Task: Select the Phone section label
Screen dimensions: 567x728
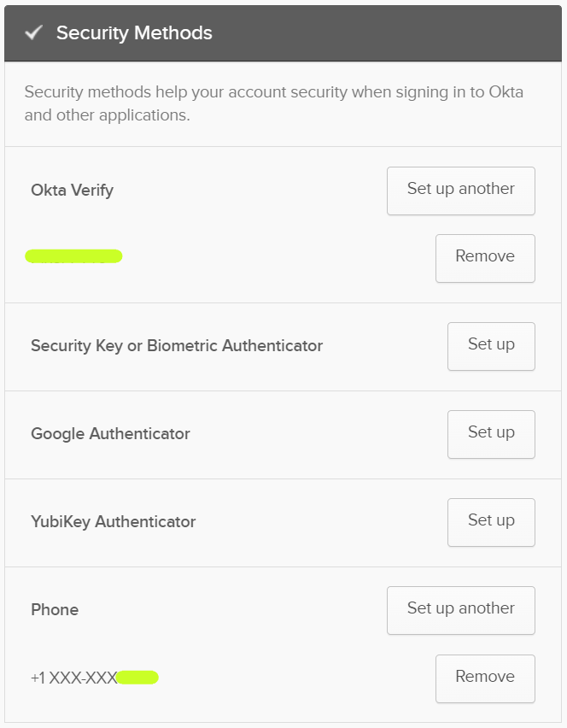Action: (x=55, y=609)
